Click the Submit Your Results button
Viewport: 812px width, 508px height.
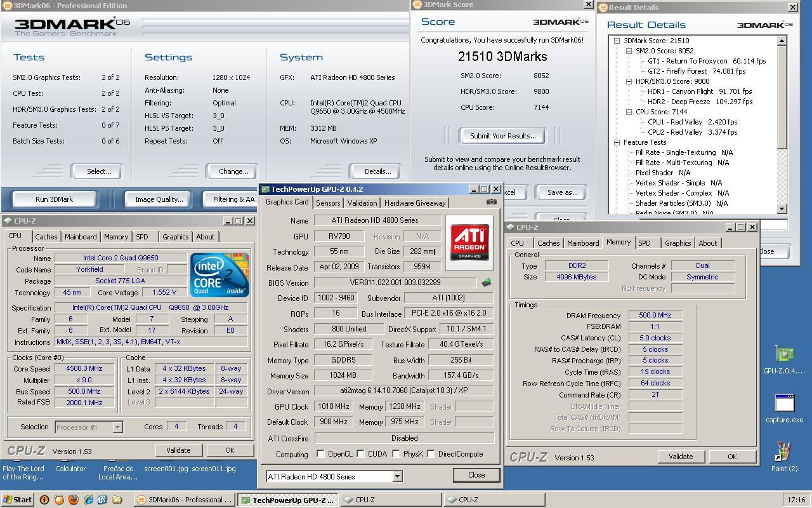point(502,136)
